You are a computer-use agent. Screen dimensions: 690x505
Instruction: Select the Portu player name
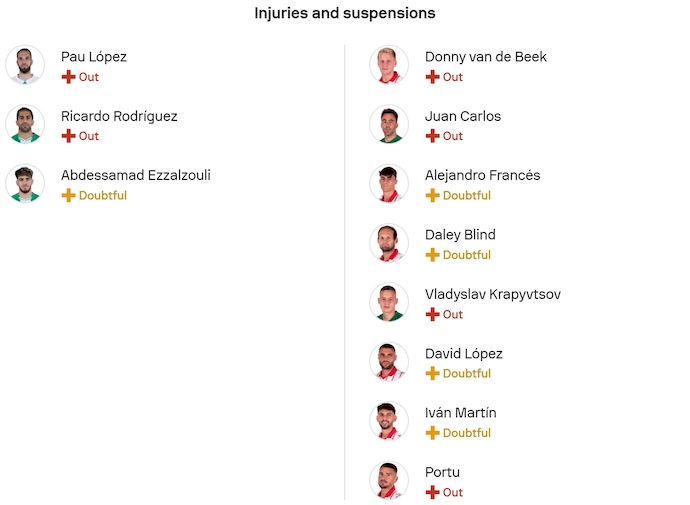[x=442, y=472]
